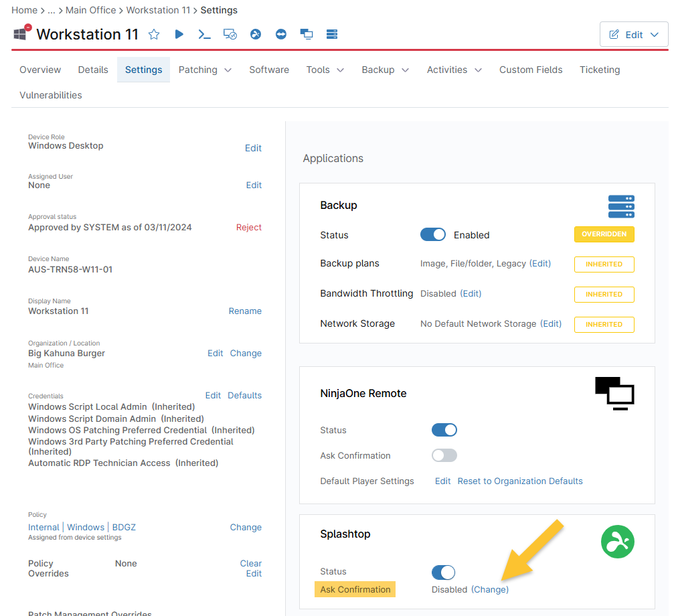Enable NinjaOne Remote Ask Confirmation switch
Screen dimensions: 674x616
[444, 455]
